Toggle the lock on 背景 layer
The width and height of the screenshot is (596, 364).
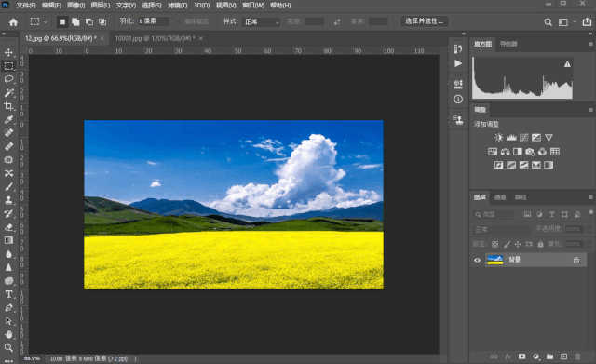pyautogui.click(x=576, y=261)
